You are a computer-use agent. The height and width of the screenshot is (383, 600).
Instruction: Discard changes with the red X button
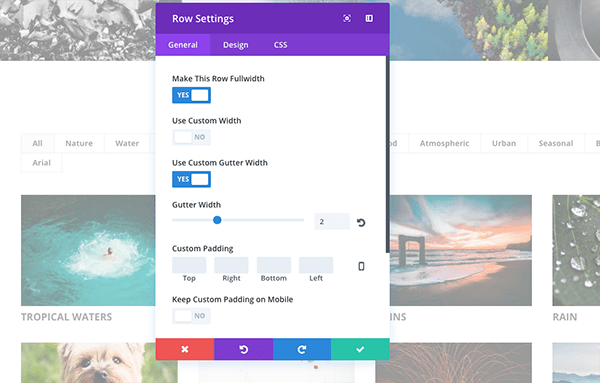tap(185, 349)
